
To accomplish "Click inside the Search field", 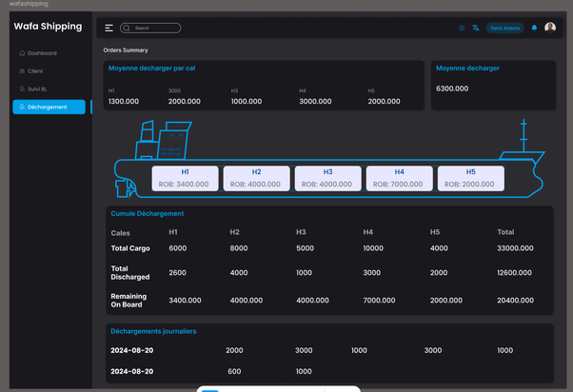I will [x=155, y=29].
